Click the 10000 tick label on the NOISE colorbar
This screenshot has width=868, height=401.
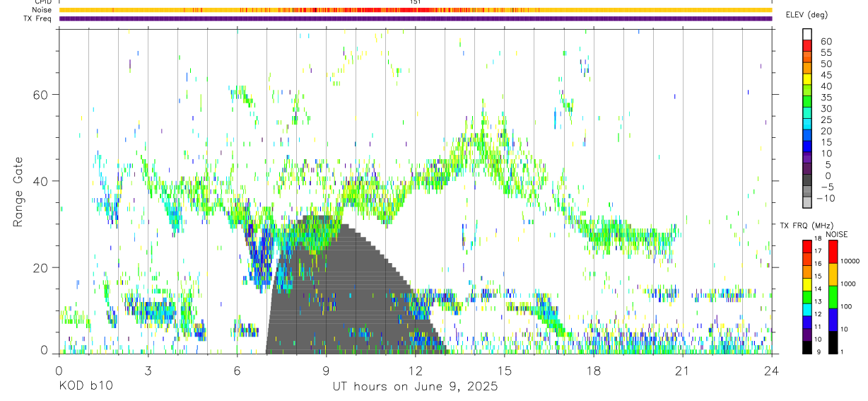(850, 261)
